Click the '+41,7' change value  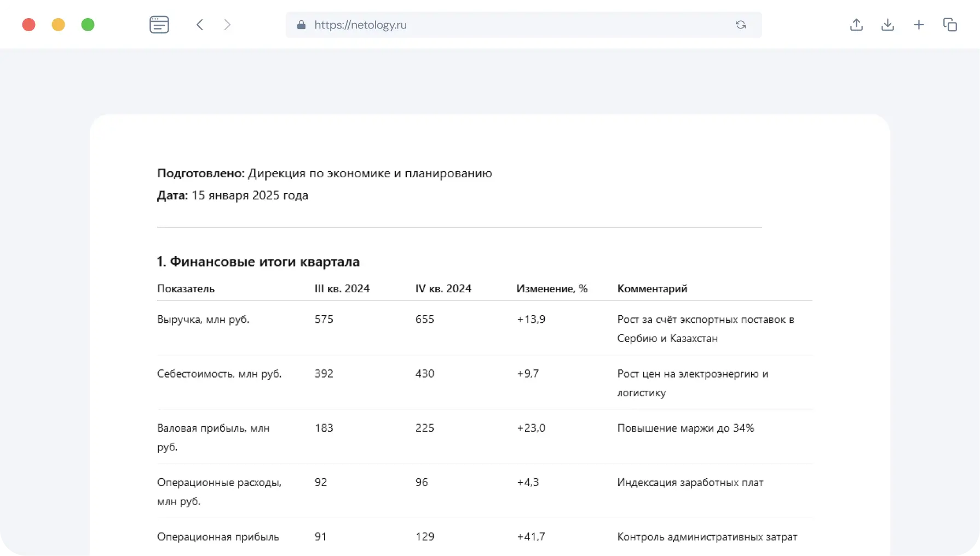[x=531, y=536]
